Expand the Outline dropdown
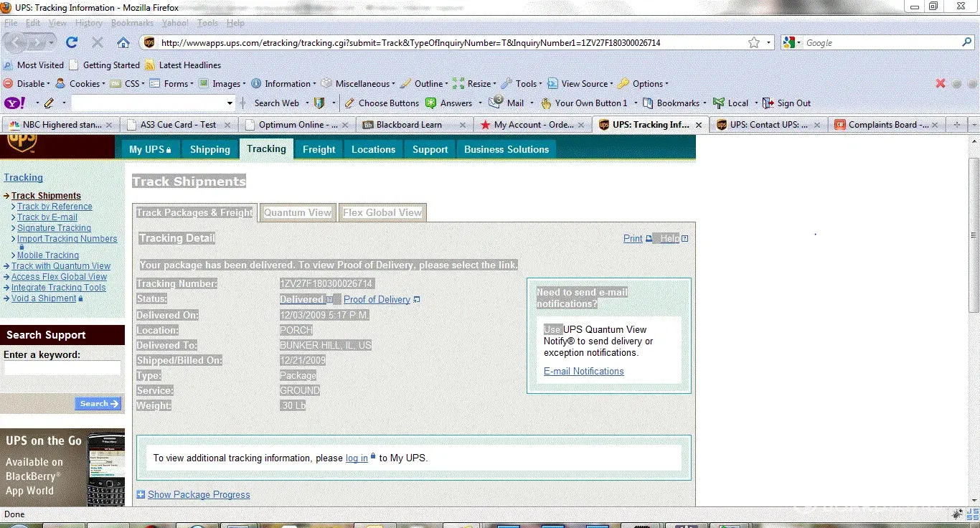 (x=424, y=84)
